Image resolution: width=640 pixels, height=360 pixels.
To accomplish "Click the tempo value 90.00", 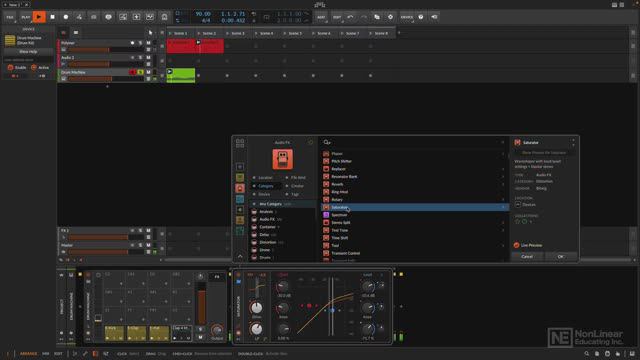I will tap(203, 14).
